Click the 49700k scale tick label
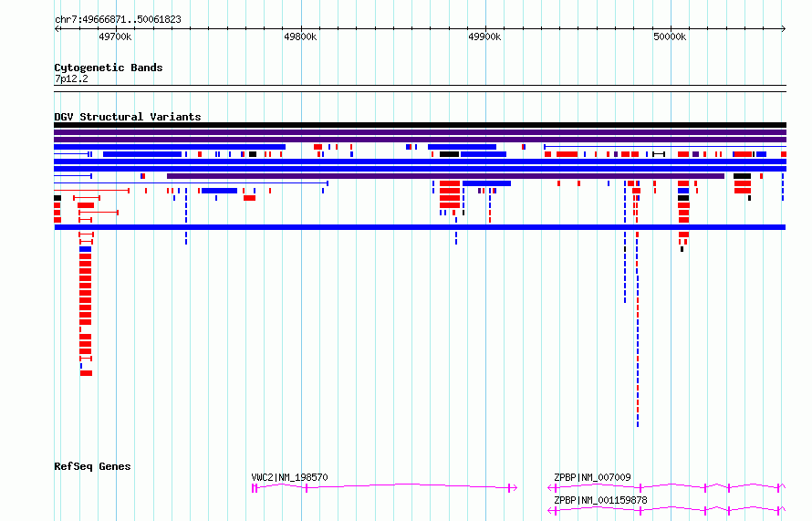This screenshot has height=521, width=812. [x=115, y=36]
